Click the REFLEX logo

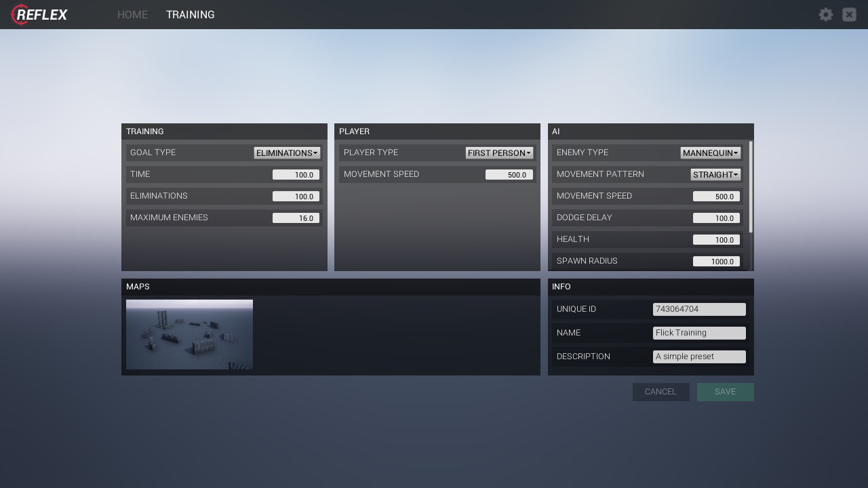pyautogui.click(x=39, y=14)
